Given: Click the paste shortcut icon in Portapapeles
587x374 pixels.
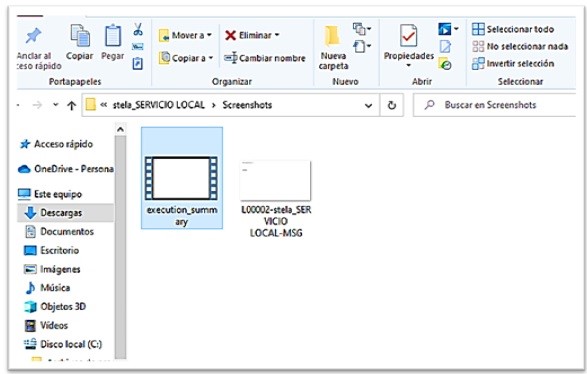Looking at the screenshot, I should pos(138,63).
